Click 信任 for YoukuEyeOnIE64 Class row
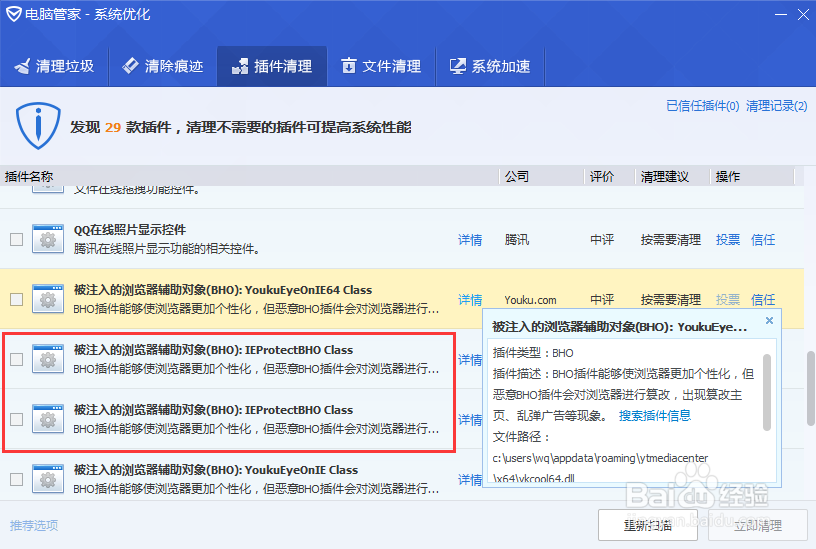Viewport: 816px width, 549px height. [763, 300]
